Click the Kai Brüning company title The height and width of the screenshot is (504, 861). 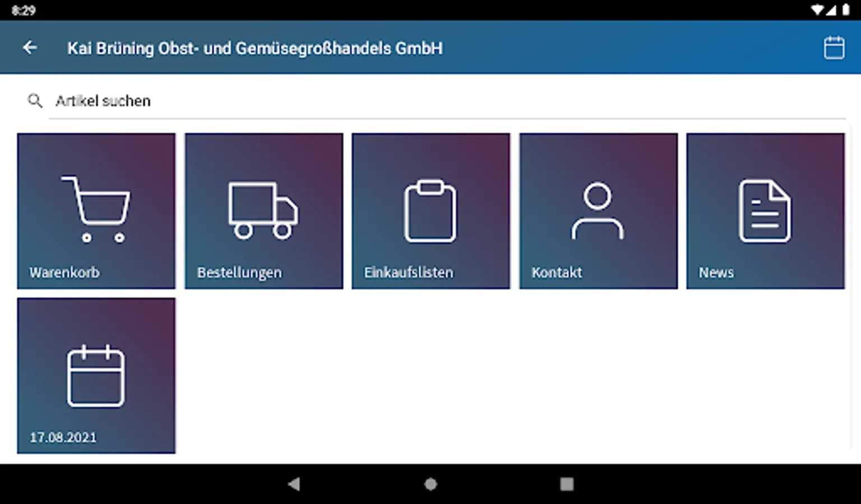[x=255, y=49]
